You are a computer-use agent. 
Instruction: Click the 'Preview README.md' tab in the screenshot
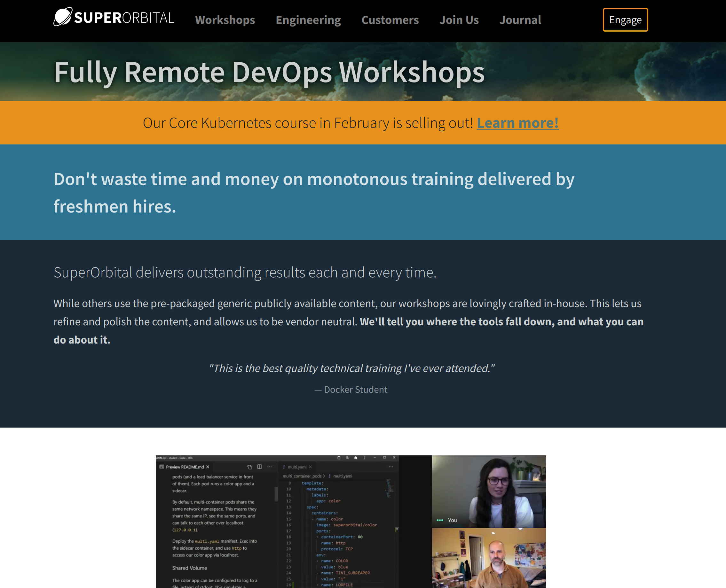[185, 467]
